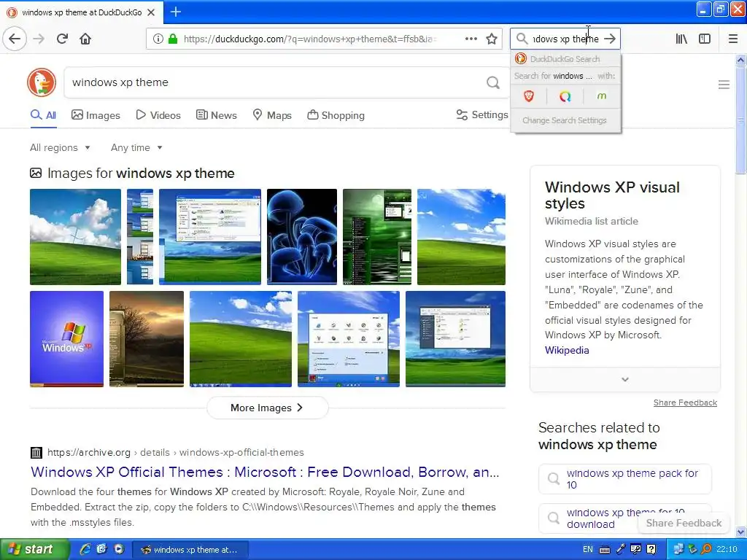Screen dimensions: 747x560
Task: Search with the green m engine icon
Action: click(602, 96)
